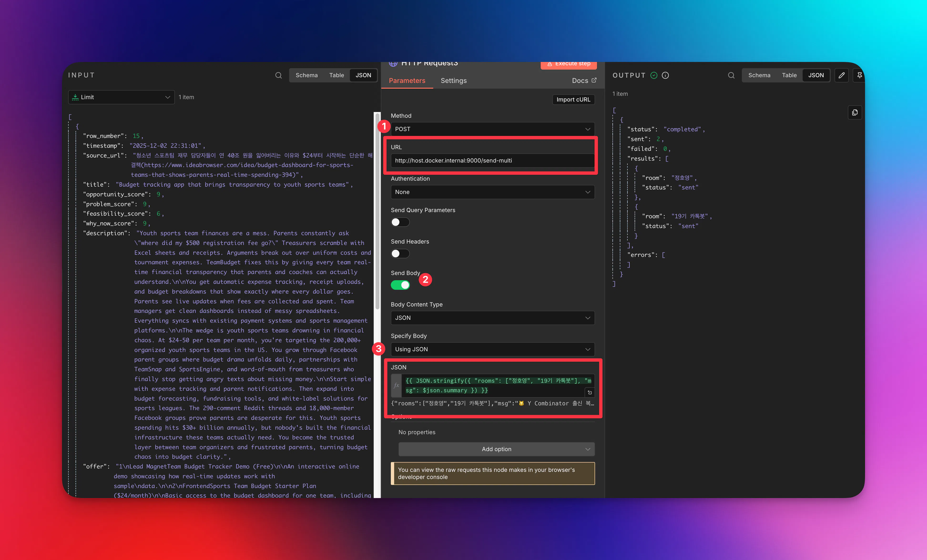Open the Add option dropdown
The image size is (927, 560).
coord(497,449)
